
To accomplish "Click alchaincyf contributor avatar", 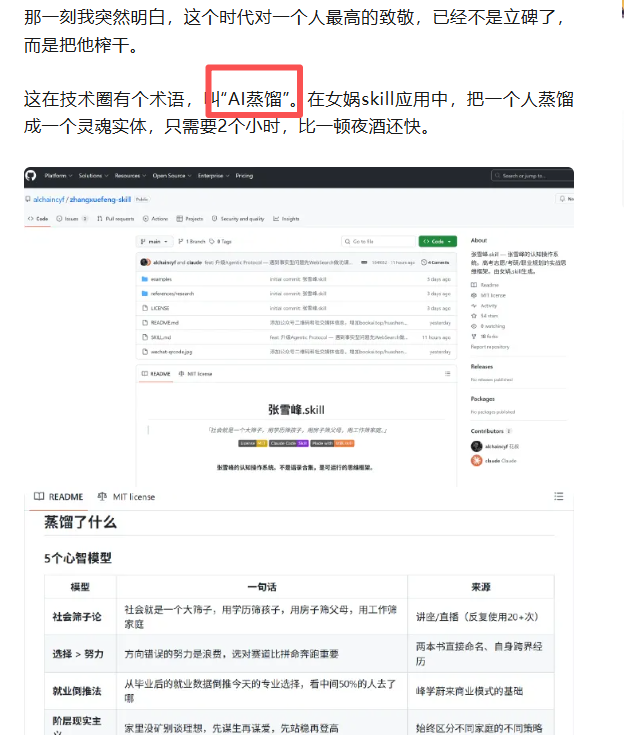I will (x=476, y=446).
